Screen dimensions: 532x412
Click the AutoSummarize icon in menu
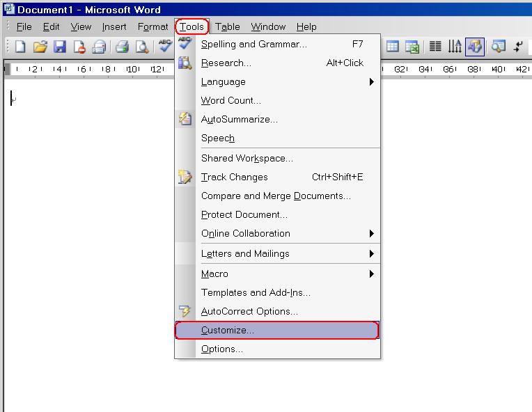185,119
